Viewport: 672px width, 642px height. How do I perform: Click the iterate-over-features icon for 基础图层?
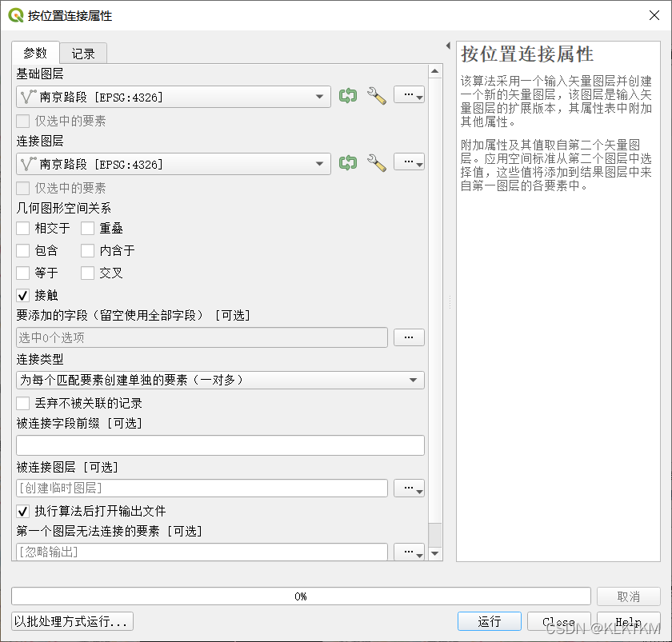[347, 95]
